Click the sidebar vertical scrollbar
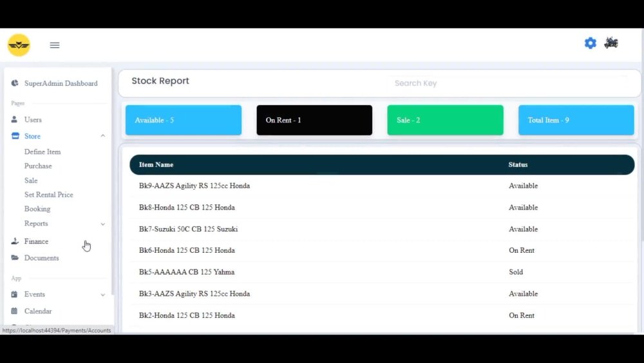The height and width of the screenshot is (363, 644). (x=113, y=181)
